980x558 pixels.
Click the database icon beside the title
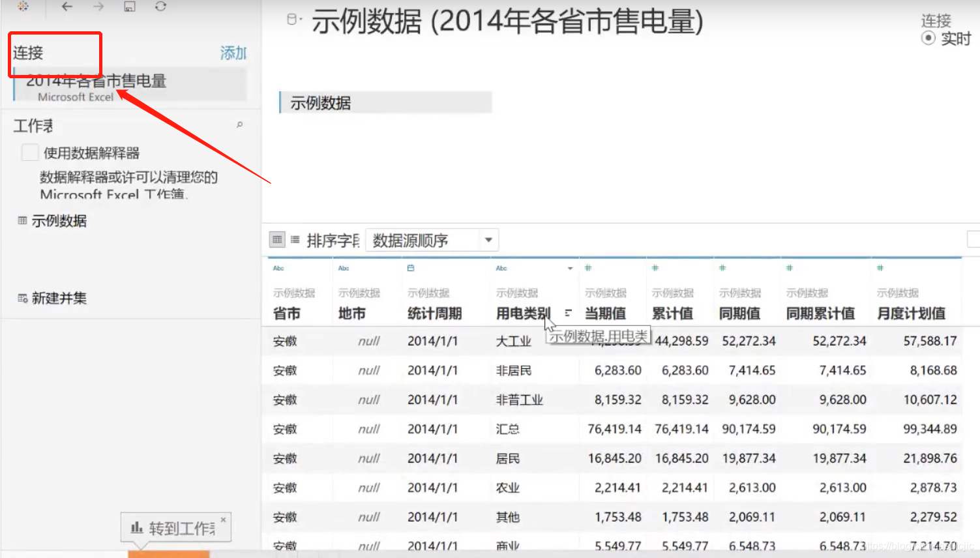coord(291,20)
